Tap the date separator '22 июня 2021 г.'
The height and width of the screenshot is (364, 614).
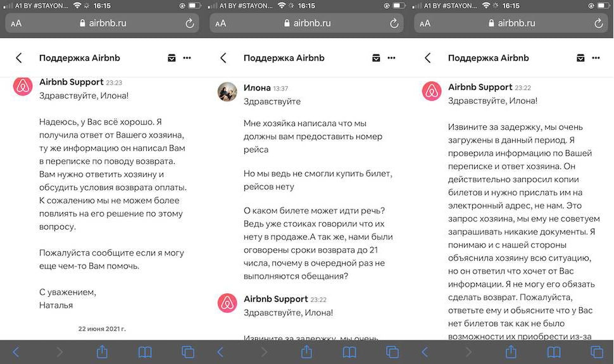point(102,329)
